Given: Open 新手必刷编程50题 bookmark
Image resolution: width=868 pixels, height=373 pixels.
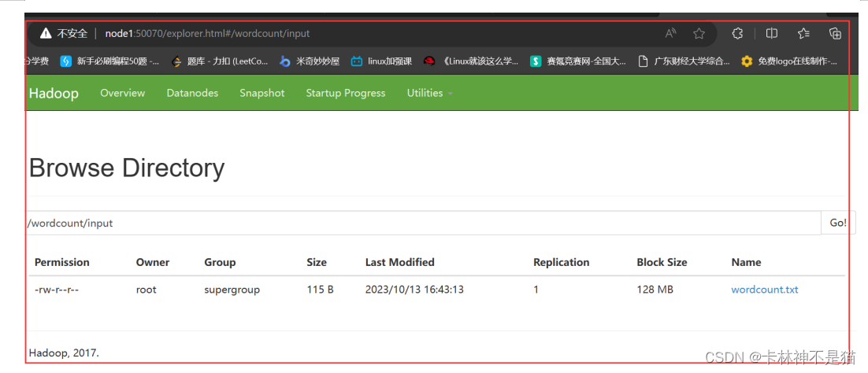Looking at the screenshot, I should [x=109, y=61].
